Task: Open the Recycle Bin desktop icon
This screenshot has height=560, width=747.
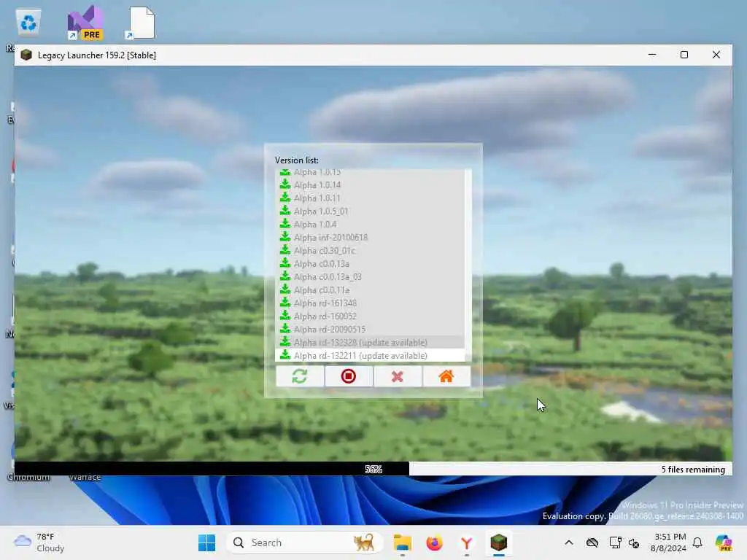Action: click(28, 23)
